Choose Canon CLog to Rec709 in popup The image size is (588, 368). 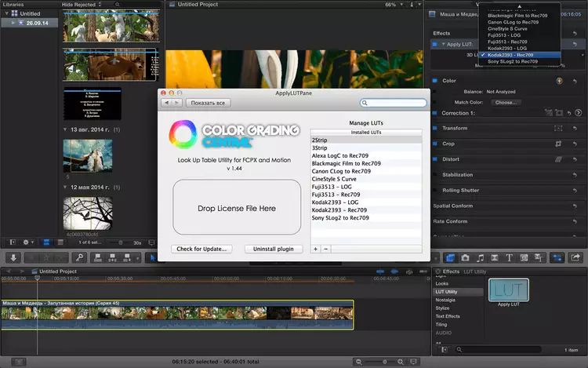pyautogui.click(x=520, y=22)
